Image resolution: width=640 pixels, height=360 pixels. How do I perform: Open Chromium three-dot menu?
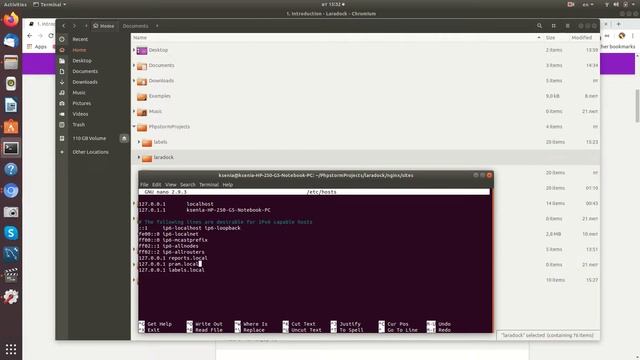point(633,36)
